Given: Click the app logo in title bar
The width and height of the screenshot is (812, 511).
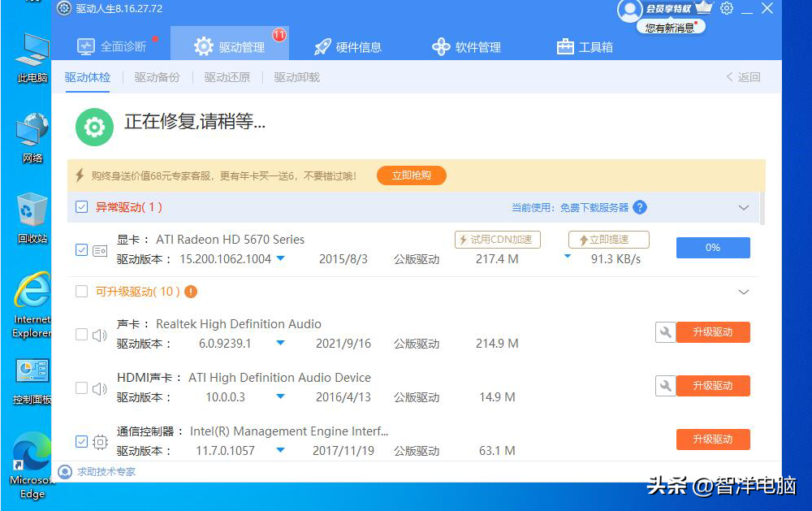Looking at the screenshot, I should point(63,8).
